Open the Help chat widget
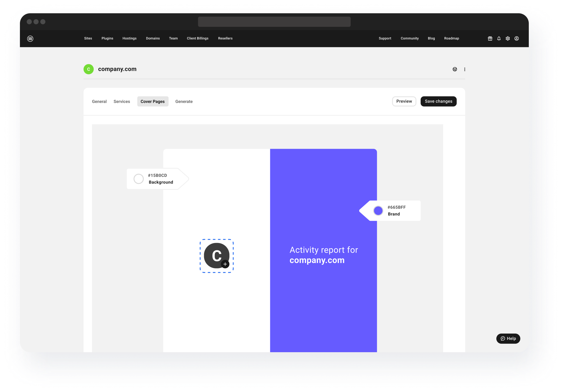Screen dimensions: 562x392 tap(508, 338)
